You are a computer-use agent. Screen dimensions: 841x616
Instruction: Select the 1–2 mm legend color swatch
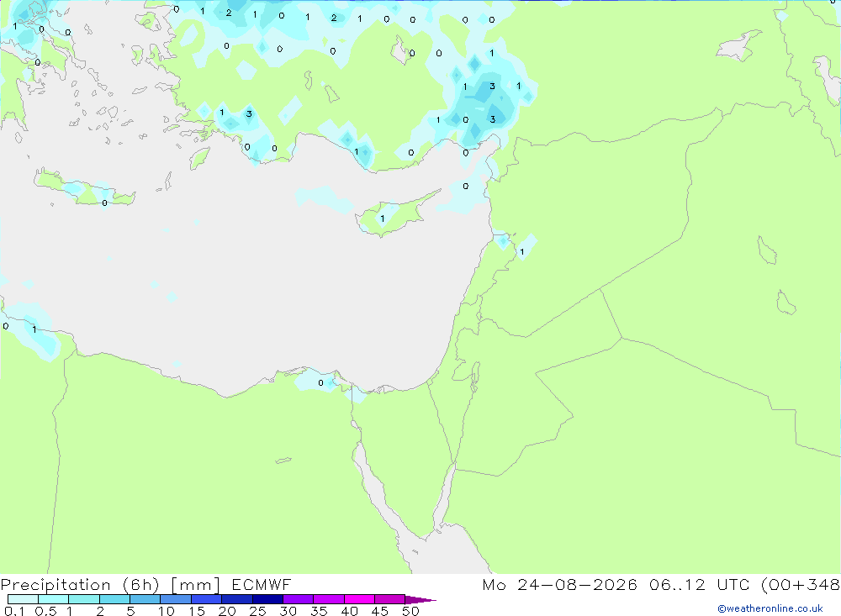pos(84,599)
